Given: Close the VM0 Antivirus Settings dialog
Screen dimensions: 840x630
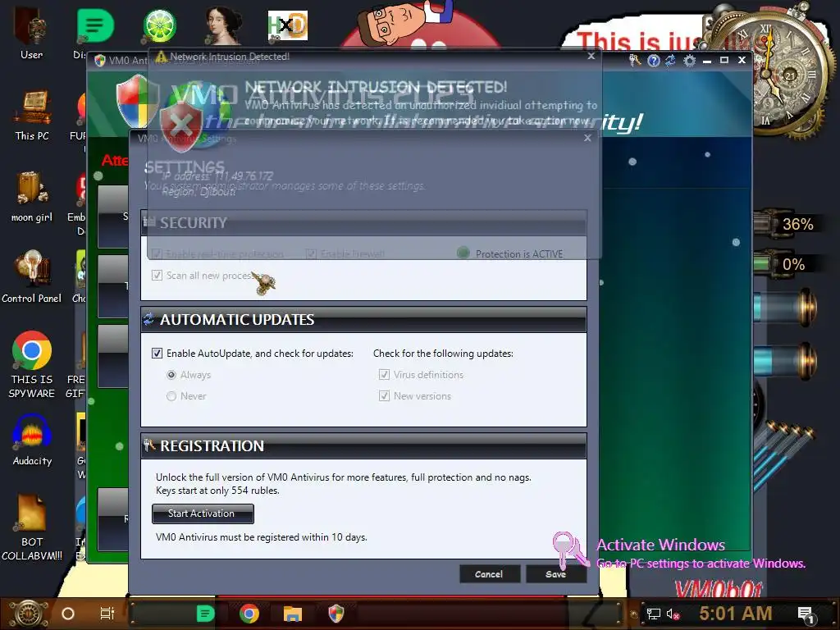Looking at the screenshot, I should [x=587, y=138].
